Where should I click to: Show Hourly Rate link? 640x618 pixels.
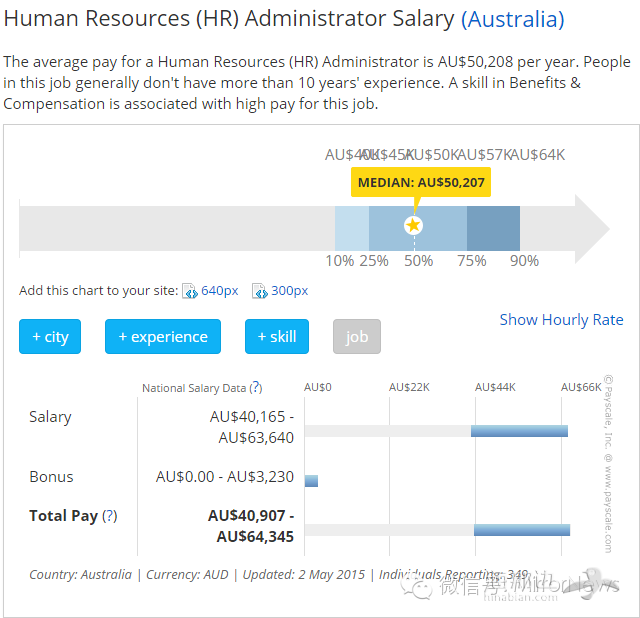[561, 320]
